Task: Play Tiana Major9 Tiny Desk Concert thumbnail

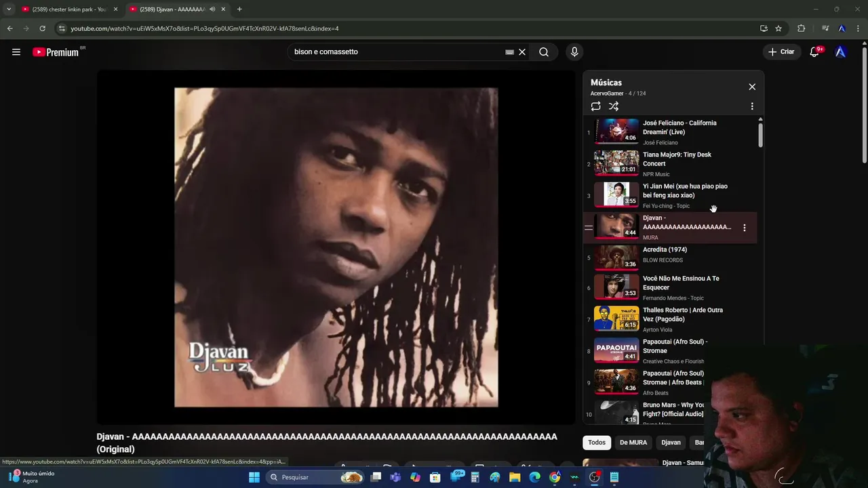Action: coord(616,163)
